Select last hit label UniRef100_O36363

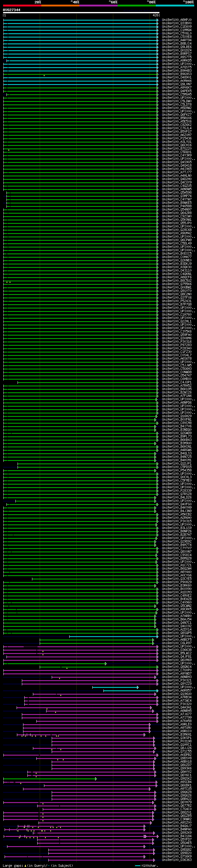(x=177, y=860)
